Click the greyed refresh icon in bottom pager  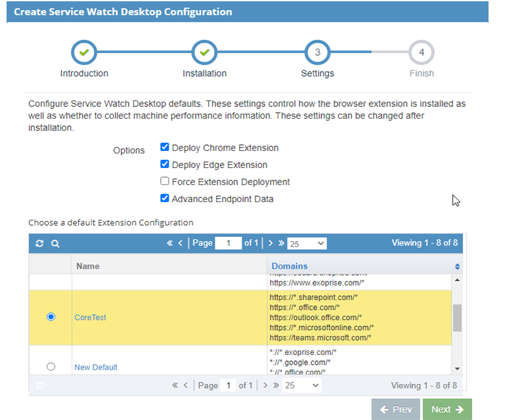coord(40,386)
